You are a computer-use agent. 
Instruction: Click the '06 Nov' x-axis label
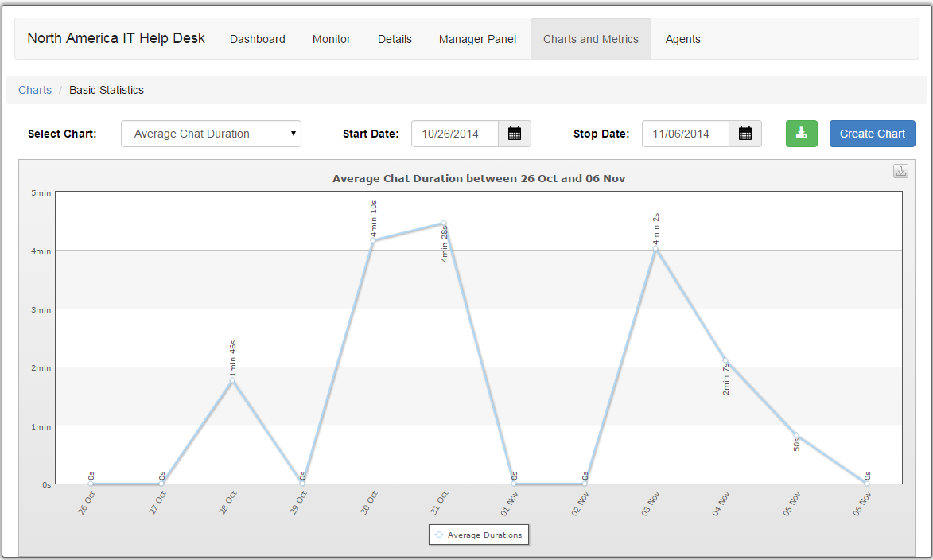pos(862,504)
